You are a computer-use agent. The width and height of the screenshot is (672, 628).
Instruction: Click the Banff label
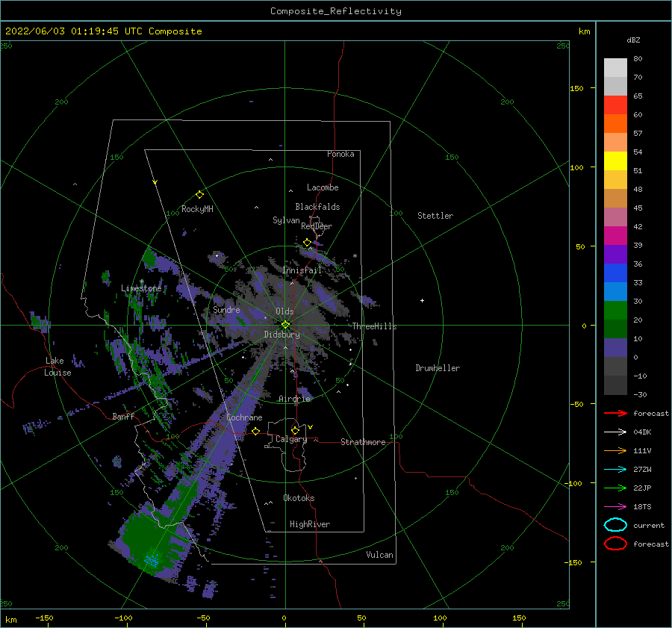(123, 416)
